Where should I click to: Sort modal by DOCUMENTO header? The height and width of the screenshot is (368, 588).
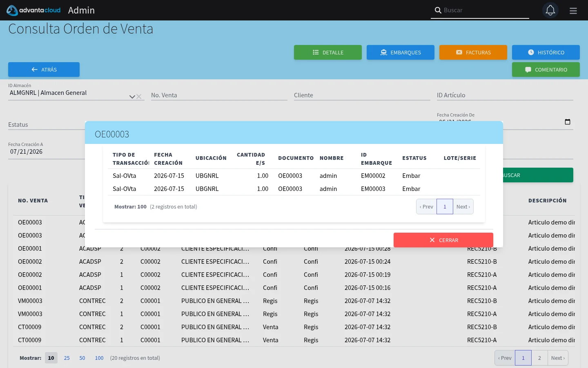pyautogui.click(x=296, y=158)
